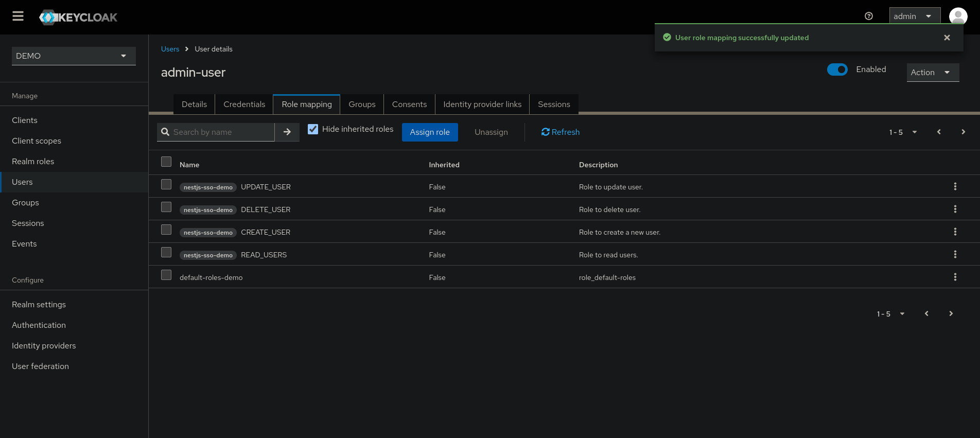980x438 pixels.
Task: Open kebab menu for default-roles-demo row
Action: pyautogui.click(x=955, y=277)
